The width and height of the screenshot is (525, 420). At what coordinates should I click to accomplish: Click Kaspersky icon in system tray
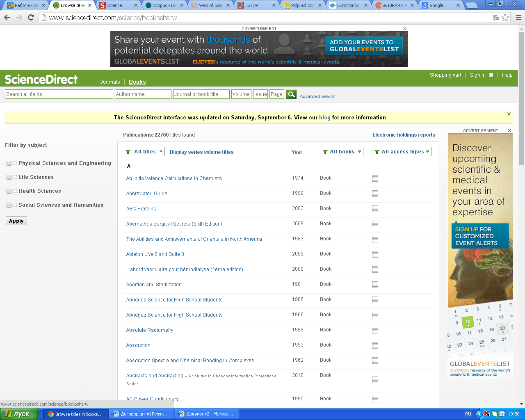tap(486, 414)
